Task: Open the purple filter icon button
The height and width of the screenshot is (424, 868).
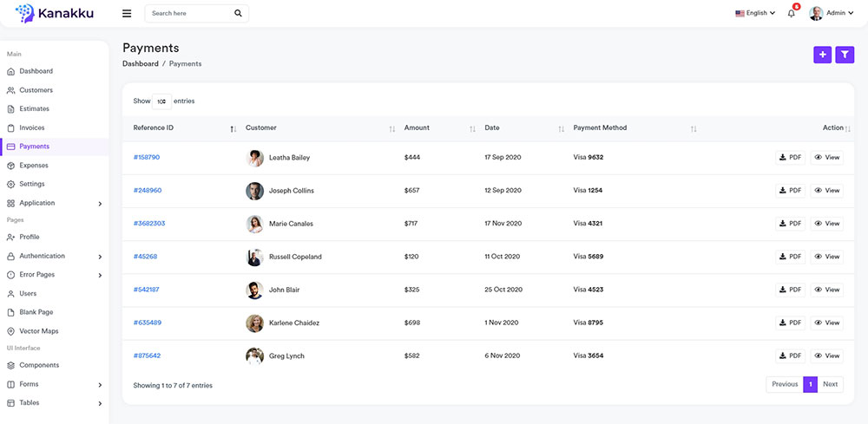Action: click(x=845, y=55)
